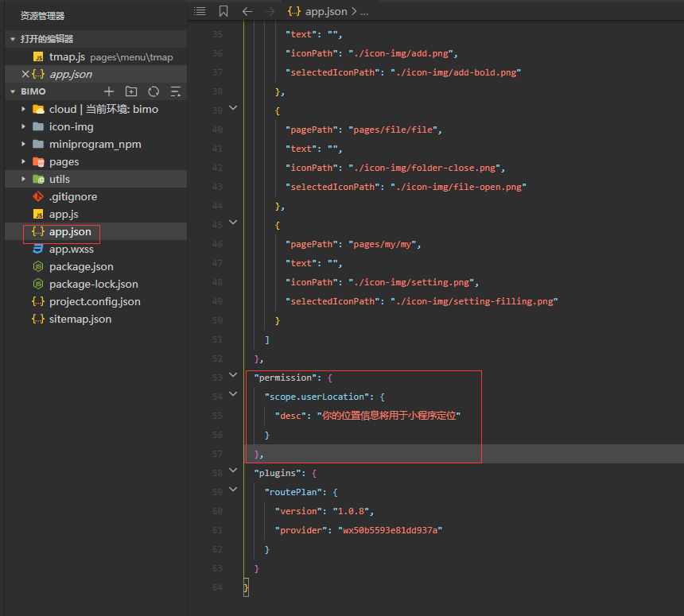Click the provider value wx50b5593e81dd937a

(x=391, y=530)
